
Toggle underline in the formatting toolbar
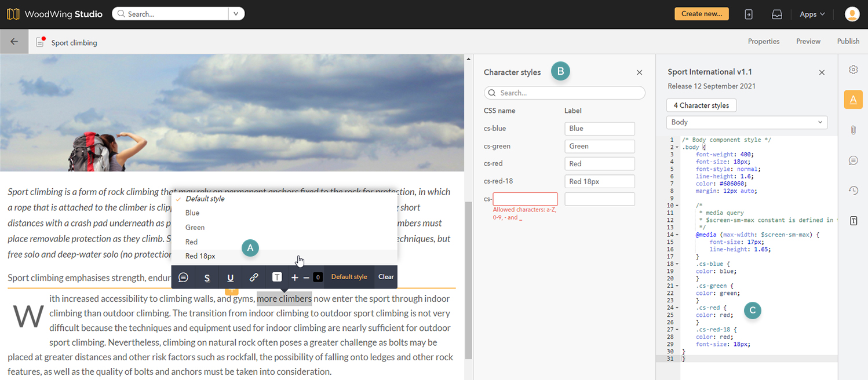pyautogui.click(x=230, y=277)
